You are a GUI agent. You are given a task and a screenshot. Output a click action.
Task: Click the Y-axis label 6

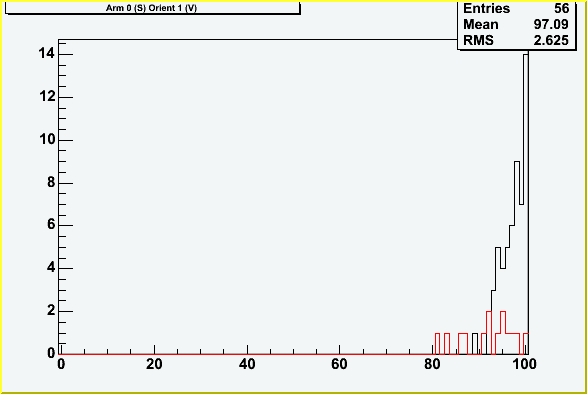click(51, 225)
